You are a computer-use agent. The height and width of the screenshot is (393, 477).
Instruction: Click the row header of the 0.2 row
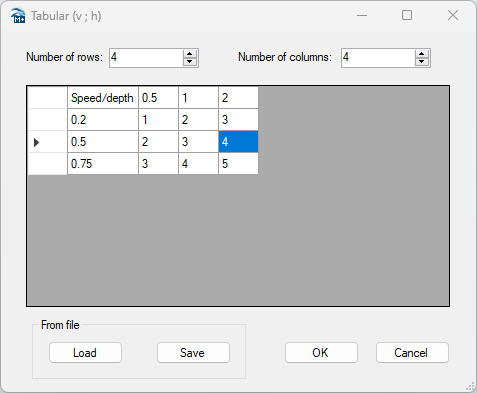point(48,120)
